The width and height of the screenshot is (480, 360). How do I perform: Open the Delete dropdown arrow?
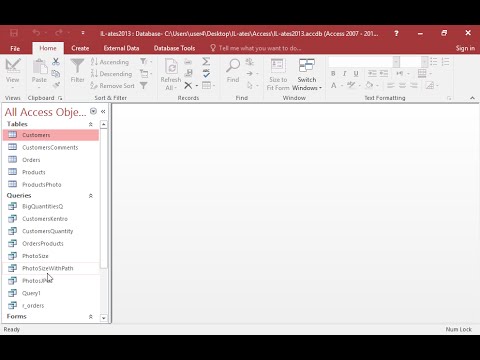point(197,86)
